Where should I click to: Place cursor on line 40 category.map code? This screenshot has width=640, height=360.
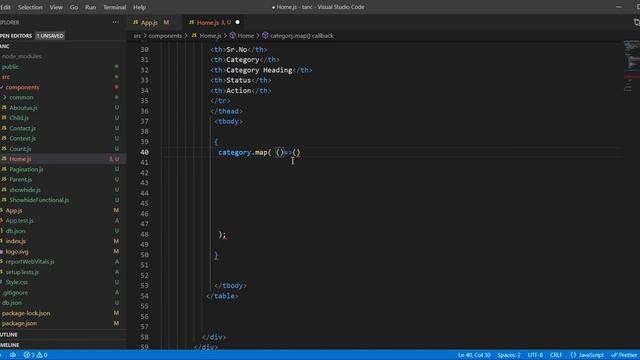[x=259, y=152]
